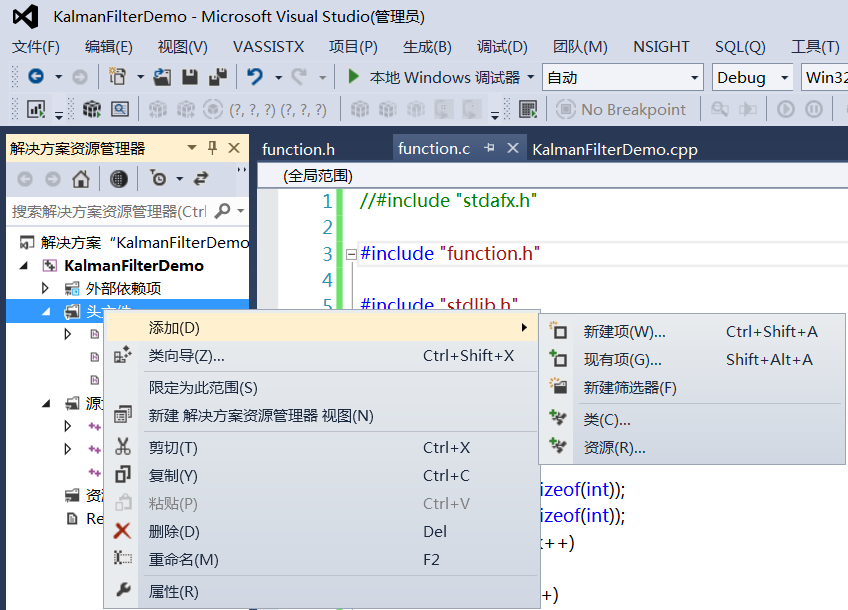Switch to the function.h tab

click(x=298, y=149)
